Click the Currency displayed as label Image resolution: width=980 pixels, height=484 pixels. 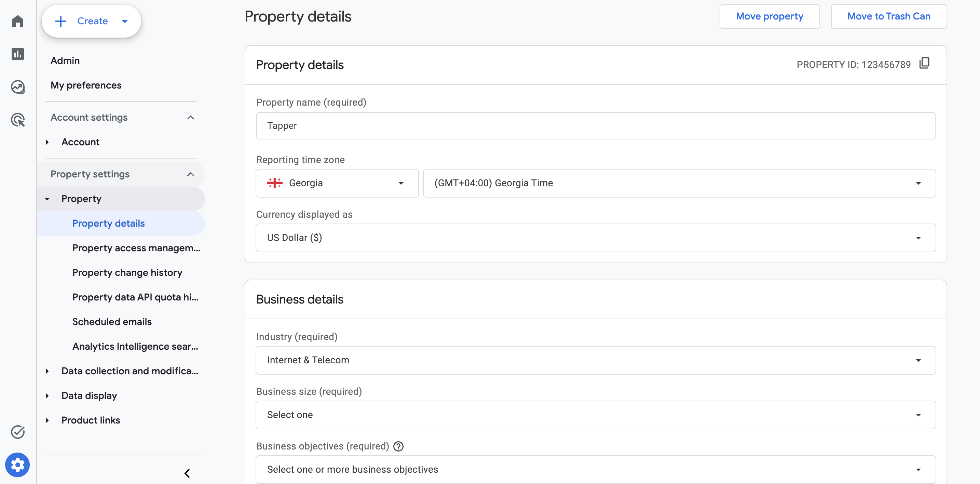click(x=304, y=215)
